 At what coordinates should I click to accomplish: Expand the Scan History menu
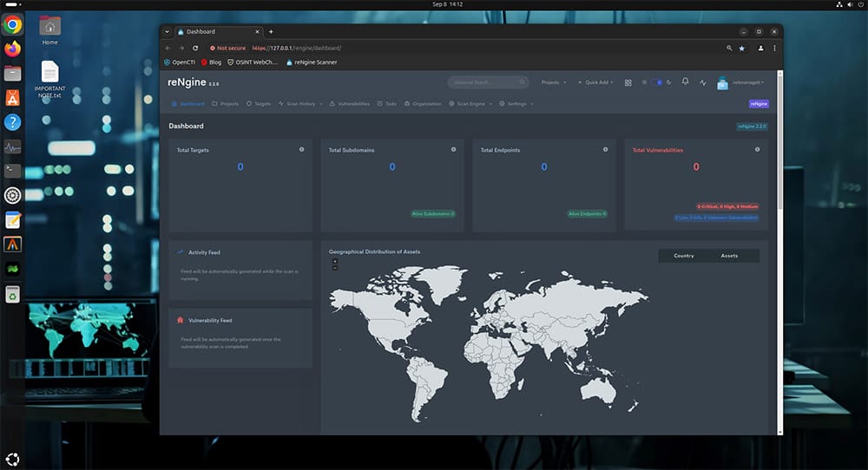pyautogui.click(x=300, y=104)
